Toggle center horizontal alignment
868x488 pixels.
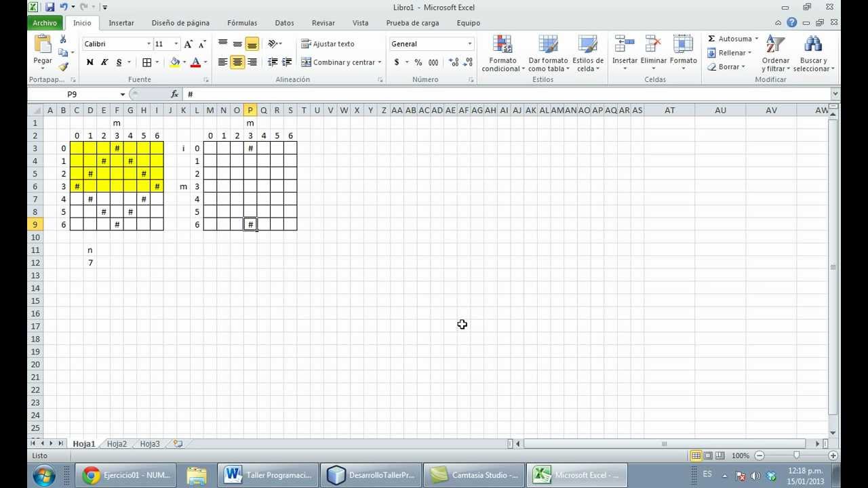pyautogui.click(x=237, y=62)
